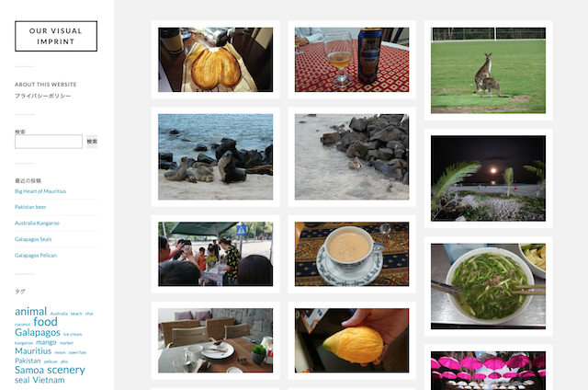Select the animal tag

tap(30, 311)
